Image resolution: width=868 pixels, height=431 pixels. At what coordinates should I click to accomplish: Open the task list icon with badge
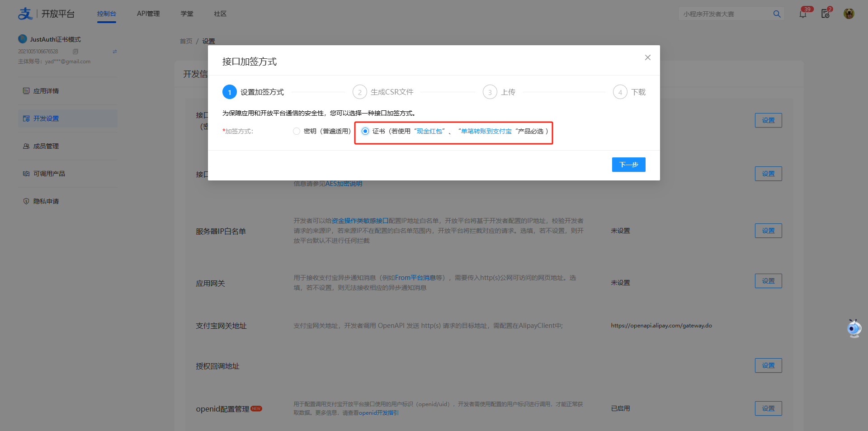coord(826,14)
